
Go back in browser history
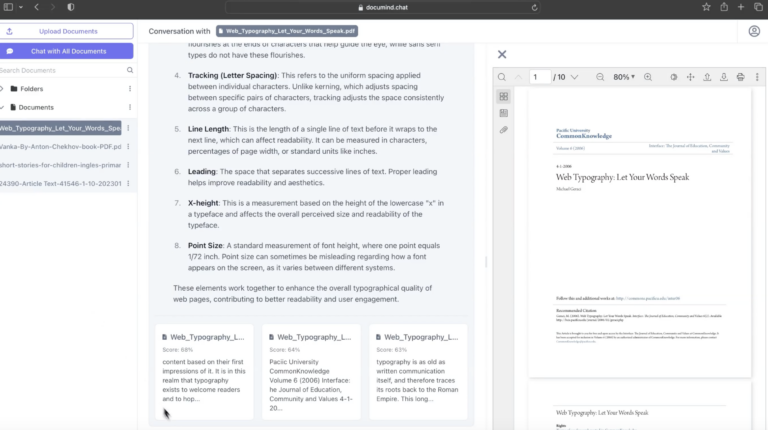point(37,7)
